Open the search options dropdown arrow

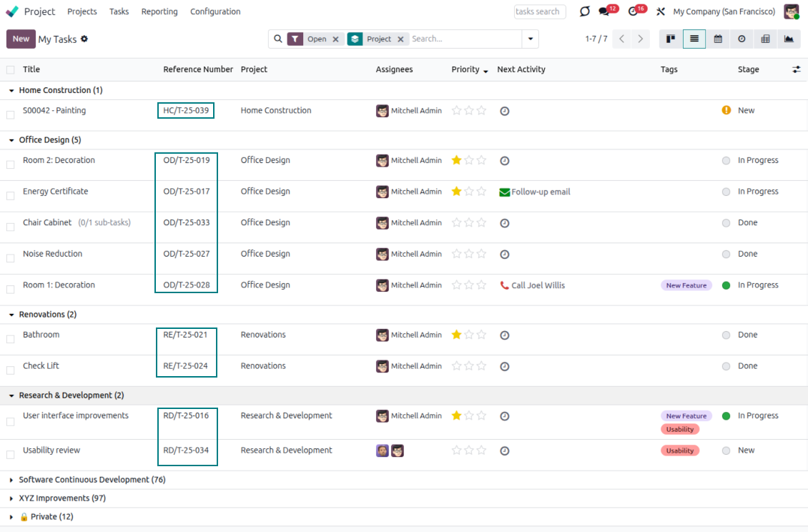[x=530, y=39]
